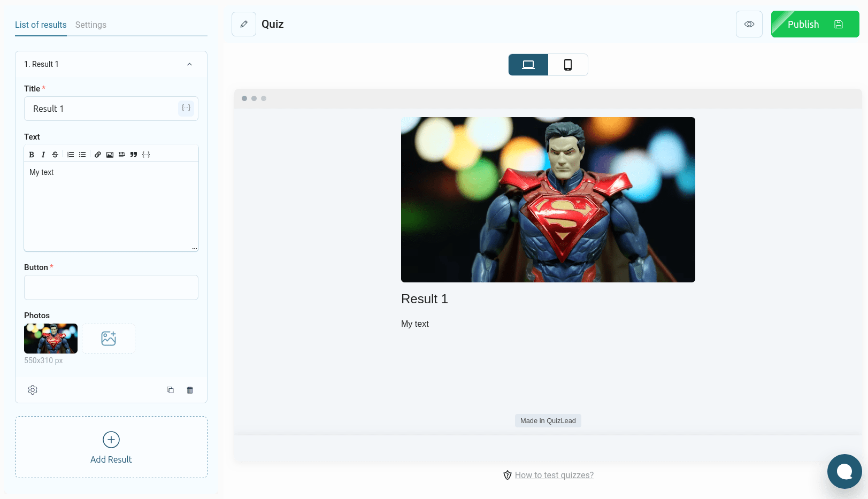This screenshot has height=499, width=868.
Task: Insert an image in the text editor
Action: (110, 155)
